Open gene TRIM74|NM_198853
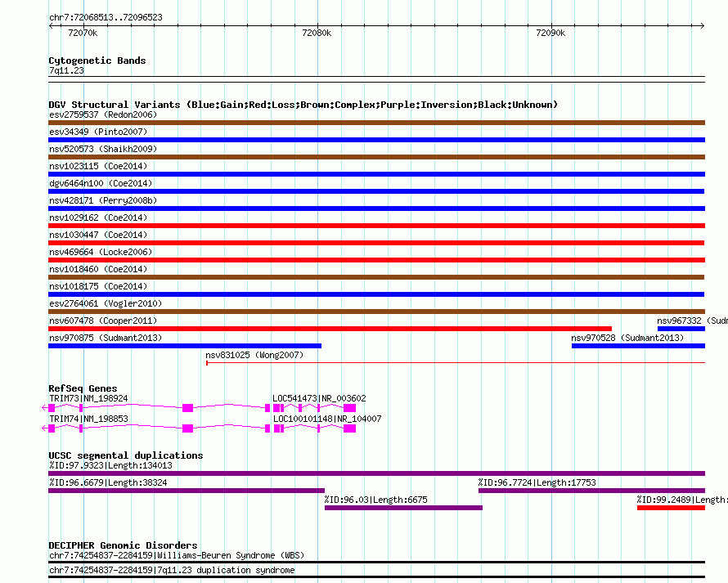 88,419
